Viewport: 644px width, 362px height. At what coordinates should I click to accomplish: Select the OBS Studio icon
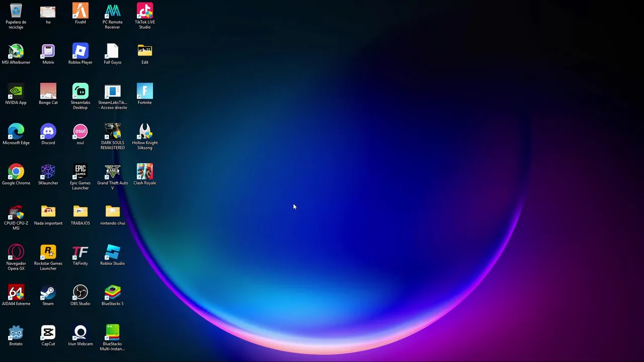click(x=80, y=292)
